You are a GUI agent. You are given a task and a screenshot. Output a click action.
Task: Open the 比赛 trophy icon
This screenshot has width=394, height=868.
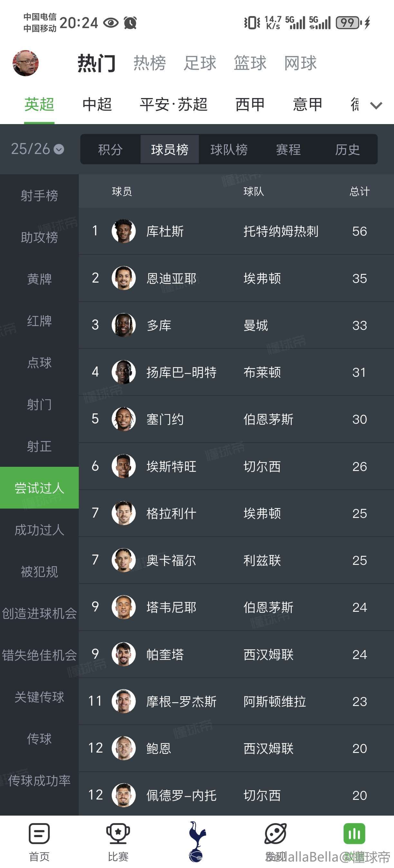point(118,834)
